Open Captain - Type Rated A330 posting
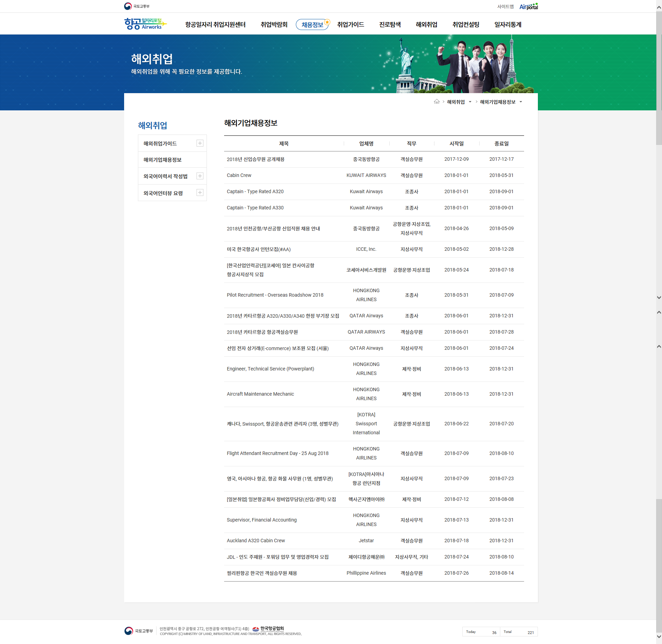This screenshot has width=662, height=644. click(x=255, y=208)
